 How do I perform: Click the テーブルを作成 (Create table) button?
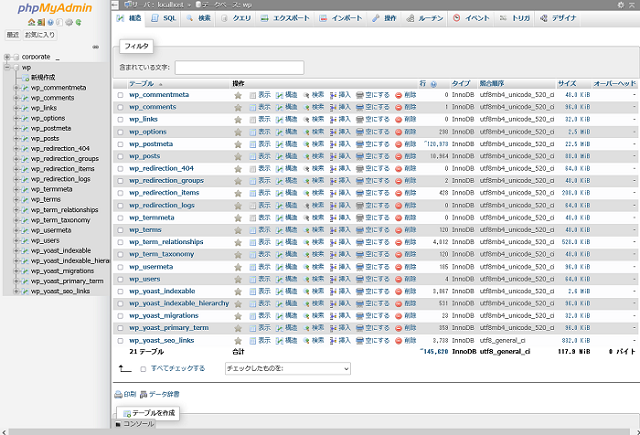pyautogui.click(x=148, y=413)
